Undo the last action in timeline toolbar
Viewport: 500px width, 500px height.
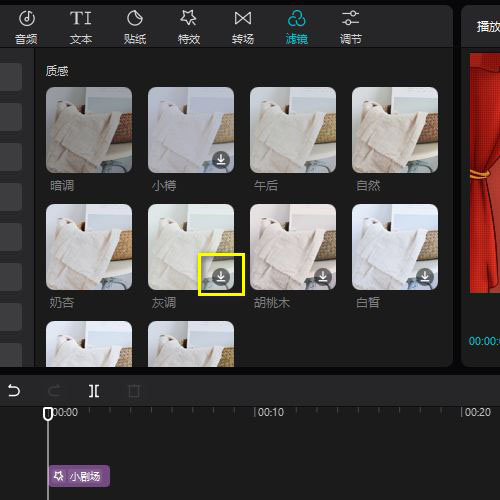[x=14, y=391]
